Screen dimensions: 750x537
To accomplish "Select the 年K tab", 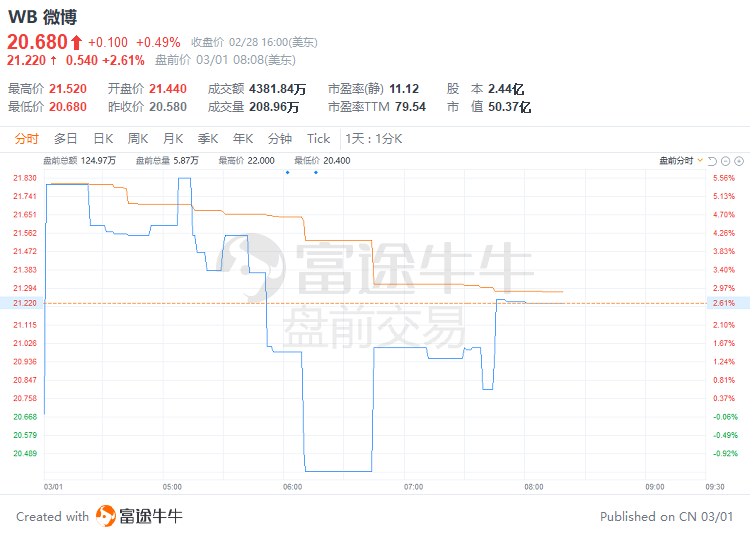I will coord(243,139).
